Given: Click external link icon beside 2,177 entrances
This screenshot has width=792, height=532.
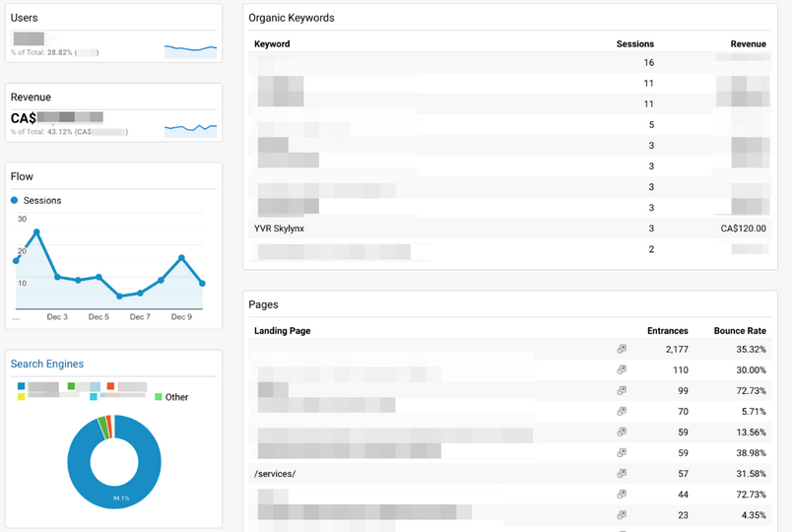Looking at the screenshot, I should [x=622, y=350].
